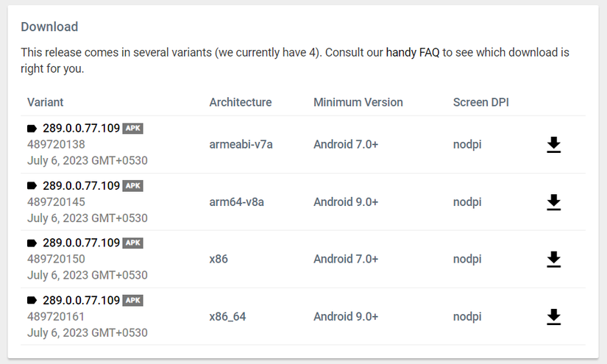This screenshot has width=607, height=364.
Task: Click the tag icon in the x86 row
Action: (x=32, y=243)
